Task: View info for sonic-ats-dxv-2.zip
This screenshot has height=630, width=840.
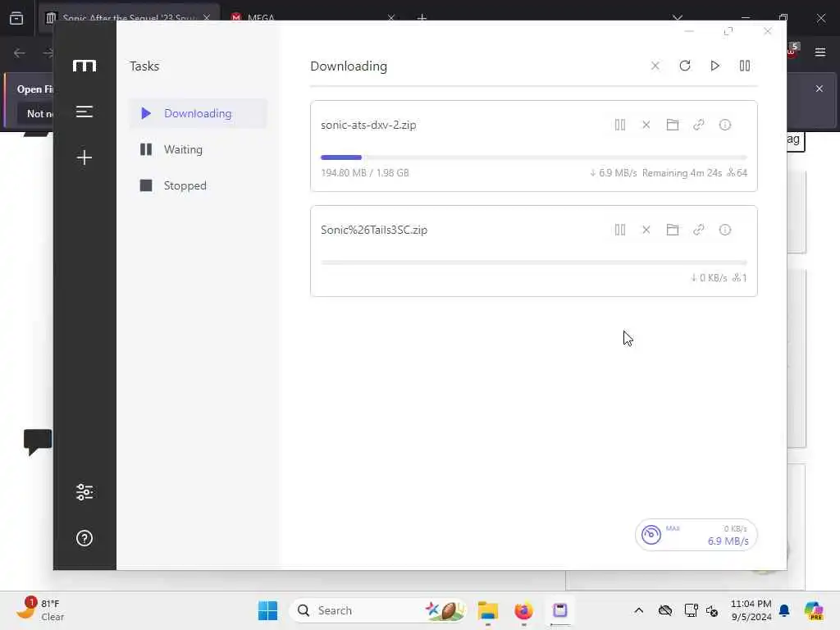Action: [x=725, y=125]
